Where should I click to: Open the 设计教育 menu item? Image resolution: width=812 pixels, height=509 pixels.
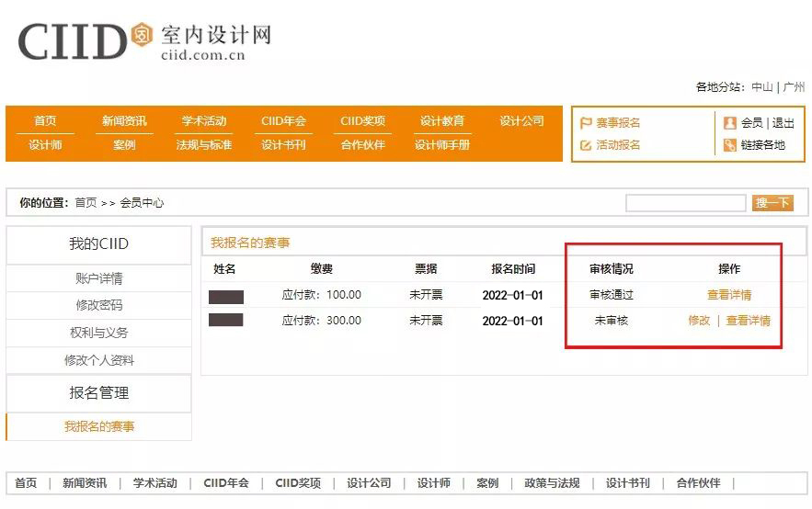click(441, 121)
